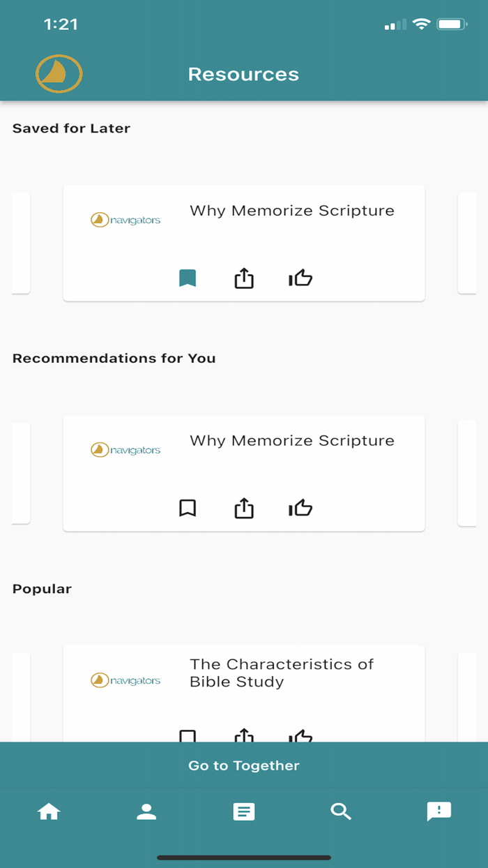Open the Profile icon in bottom navigation

146,811
